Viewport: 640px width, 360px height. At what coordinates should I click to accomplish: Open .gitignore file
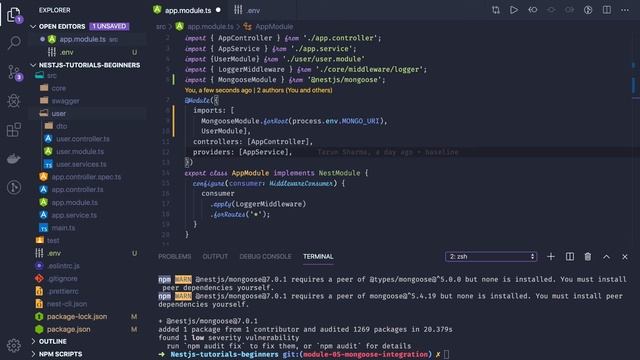(62, 278)
